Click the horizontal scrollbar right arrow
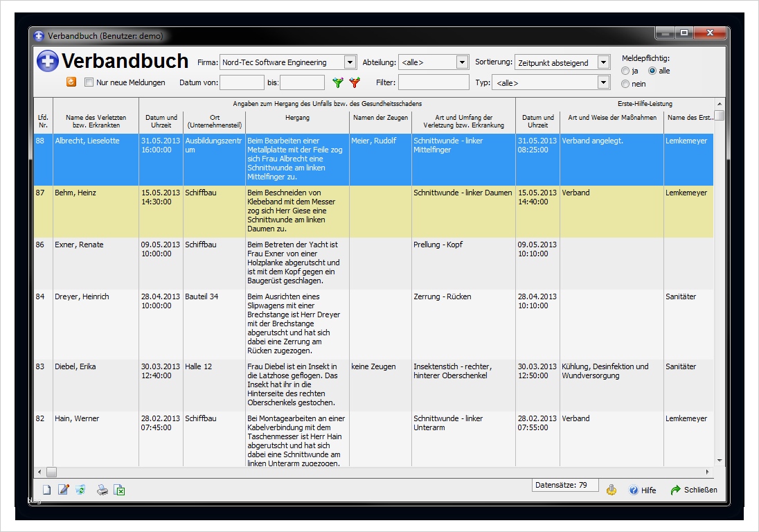The height and width of the screenshot is (532, 759). coord(707,472)
